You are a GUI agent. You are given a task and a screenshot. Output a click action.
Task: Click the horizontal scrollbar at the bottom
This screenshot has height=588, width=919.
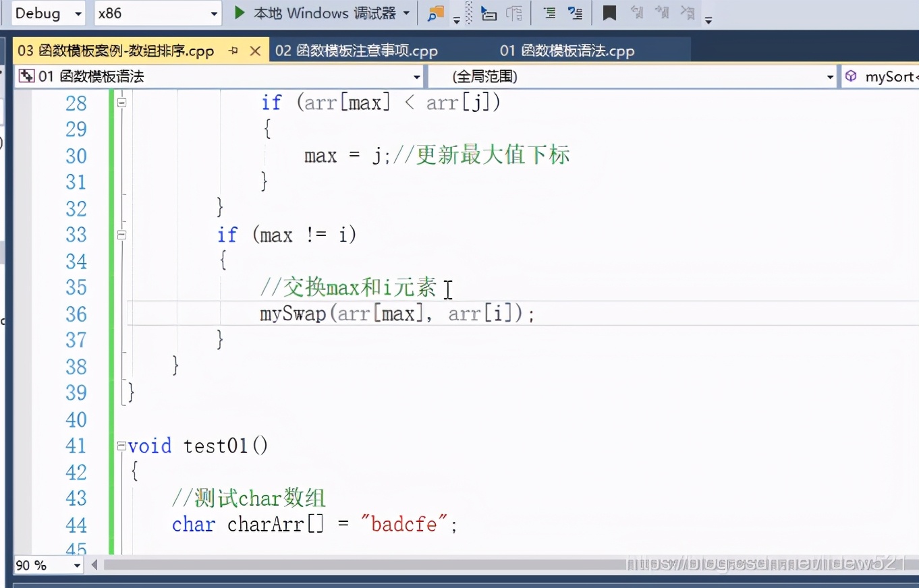pos(405,566)
